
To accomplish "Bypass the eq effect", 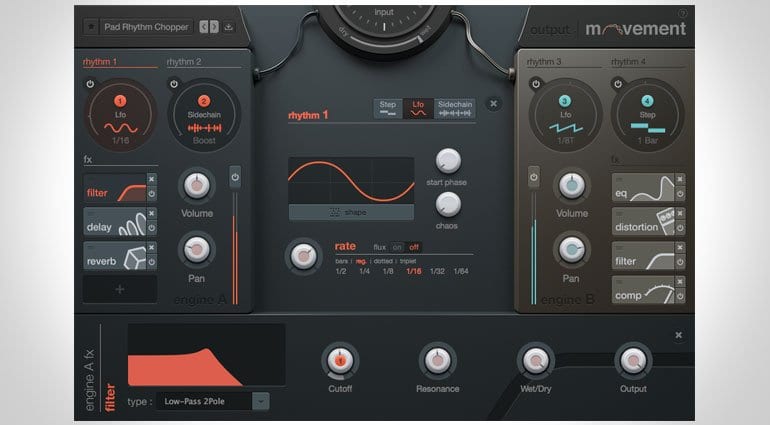I will pos(680,194).
